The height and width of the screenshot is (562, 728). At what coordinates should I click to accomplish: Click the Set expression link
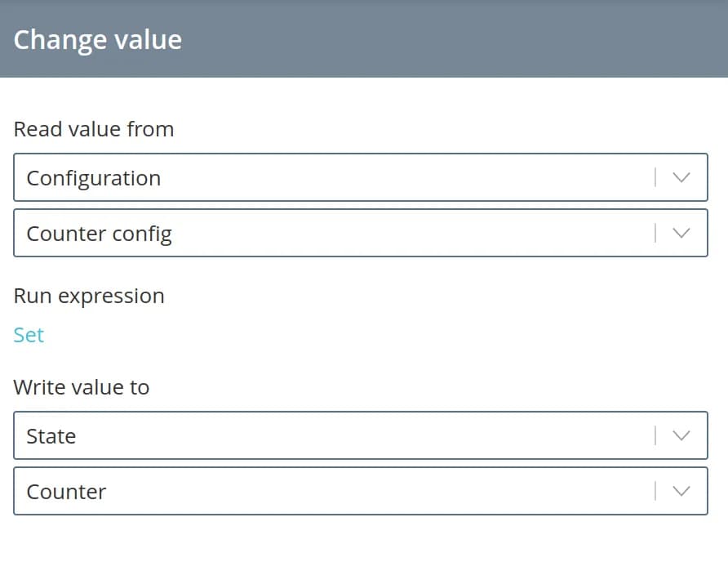[29, 335]
